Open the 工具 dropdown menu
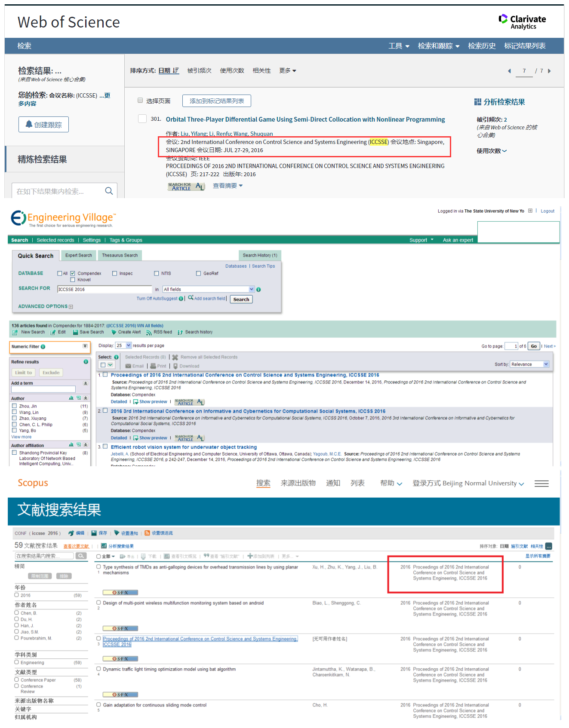This screenshot has height=728, width=569. pyautogui.click(x=399, y=46)
